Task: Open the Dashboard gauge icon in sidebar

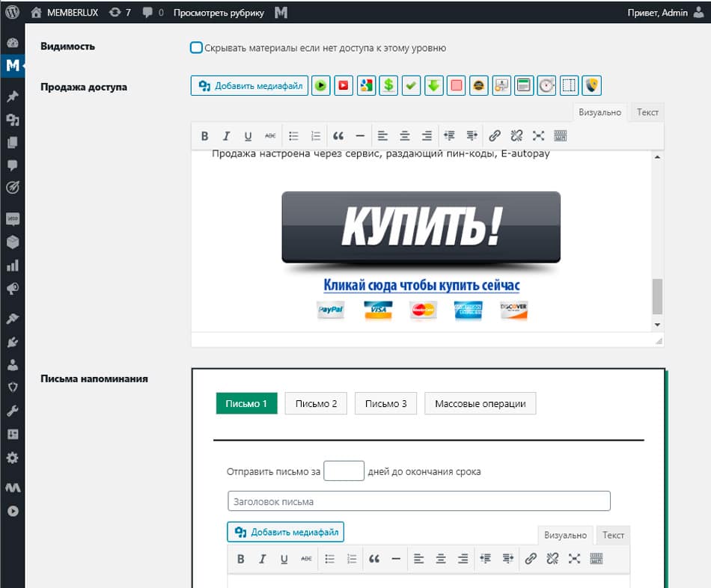Action: pos(12,43)
